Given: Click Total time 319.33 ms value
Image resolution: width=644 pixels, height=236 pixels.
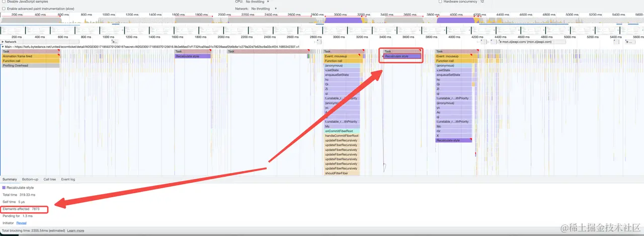Looking at the screenshot, I should 27,195.
